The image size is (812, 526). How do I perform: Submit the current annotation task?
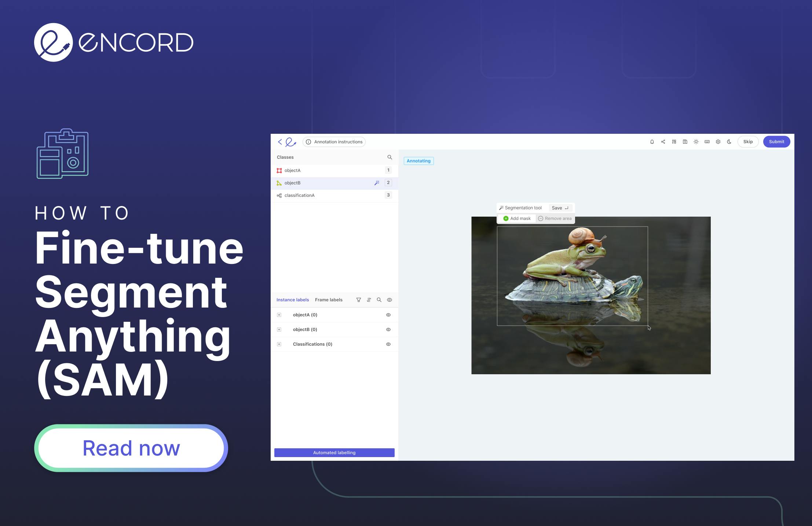[776, 141]
